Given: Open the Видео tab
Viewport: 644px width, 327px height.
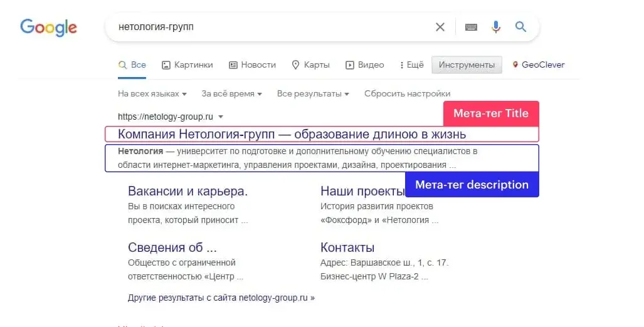Looking at the screenshot, I should [x=365, y=65].
